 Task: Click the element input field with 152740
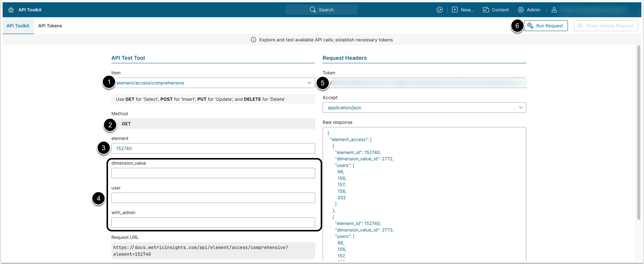(213, 148)
